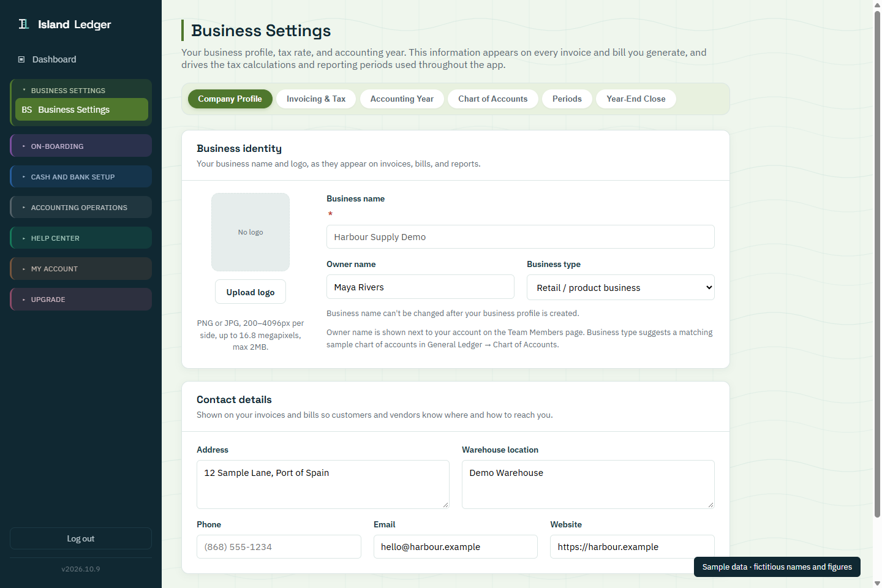Focus the Phone number field
The height and width of the screenshot is (588, 882).
click(x=279, y=546)
